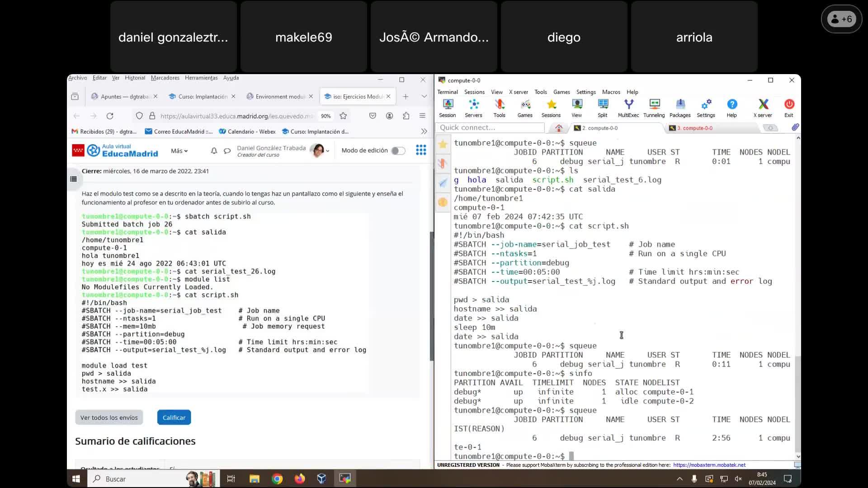Click the Quick connect input field

pos(491,127)
